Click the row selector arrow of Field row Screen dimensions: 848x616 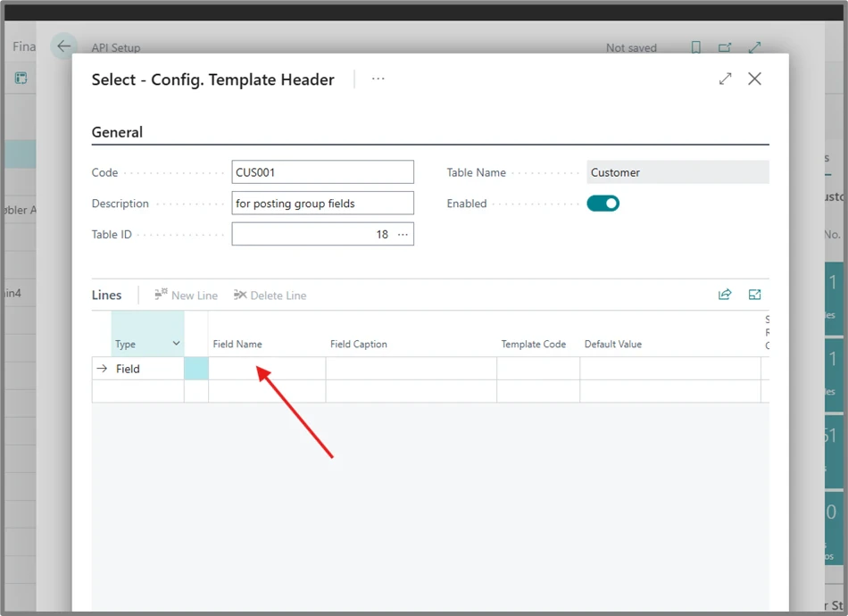click(x=102, y=369)
